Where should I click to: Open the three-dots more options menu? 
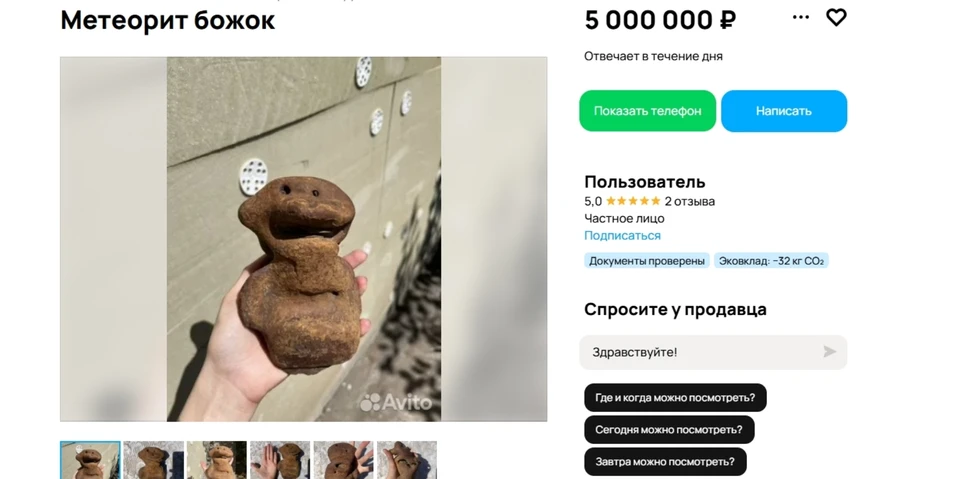pyautogui.click(x=801, y=17)
